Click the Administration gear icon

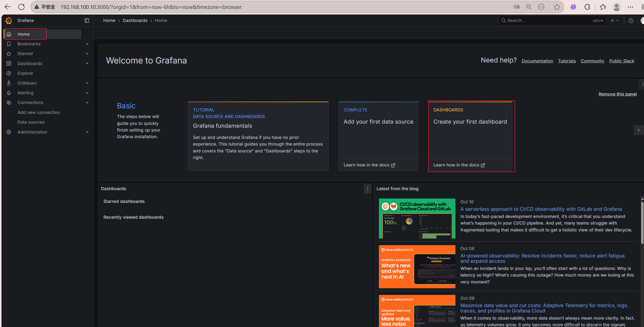9,132
